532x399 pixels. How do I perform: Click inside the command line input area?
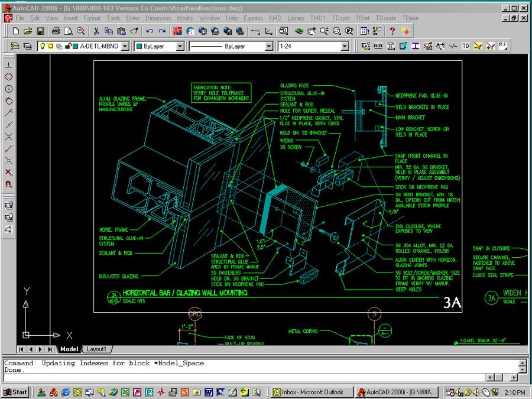click(x=243, y=378)
